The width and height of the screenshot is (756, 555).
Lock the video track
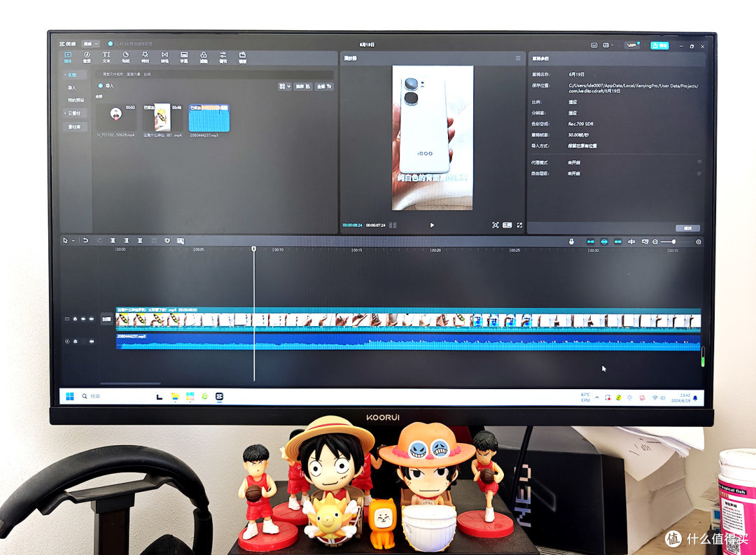(x=75, y=318)
